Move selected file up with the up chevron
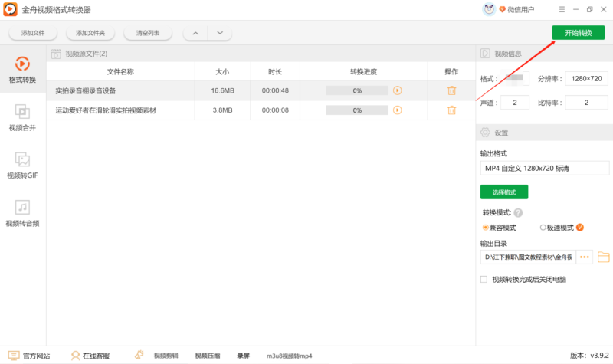The width and height of the screenshot is (613, 364). [195, 33]
